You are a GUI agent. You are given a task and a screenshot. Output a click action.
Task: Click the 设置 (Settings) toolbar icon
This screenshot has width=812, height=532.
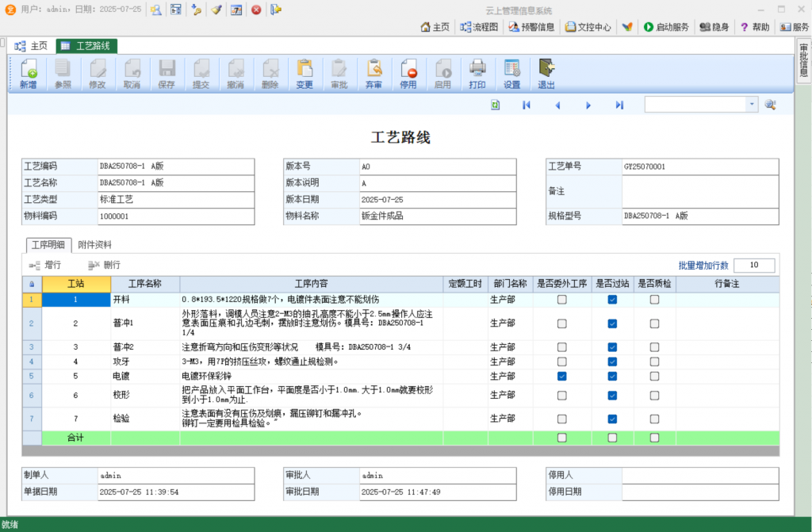point(511,74)
